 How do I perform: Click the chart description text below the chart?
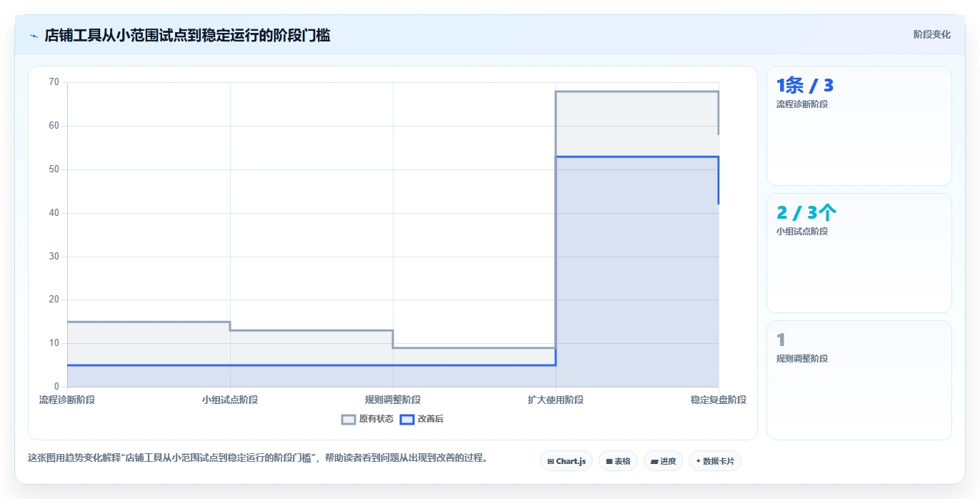click(258, 458)
